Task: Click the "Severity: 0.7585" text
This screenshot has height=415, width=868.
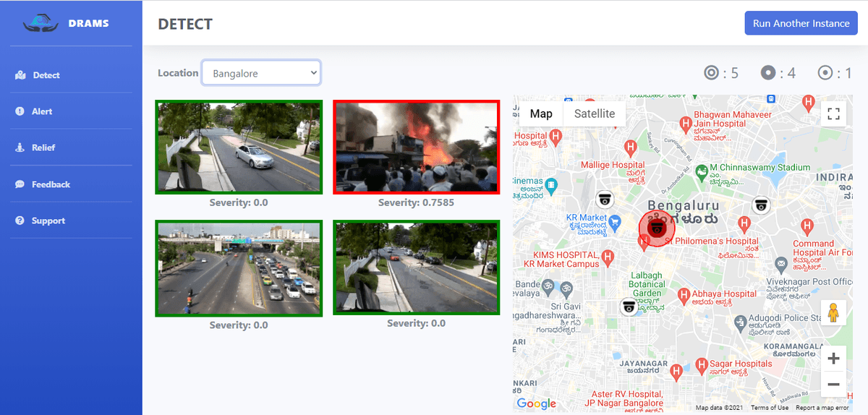Action: pyautogui.click(x=416, y=202)
